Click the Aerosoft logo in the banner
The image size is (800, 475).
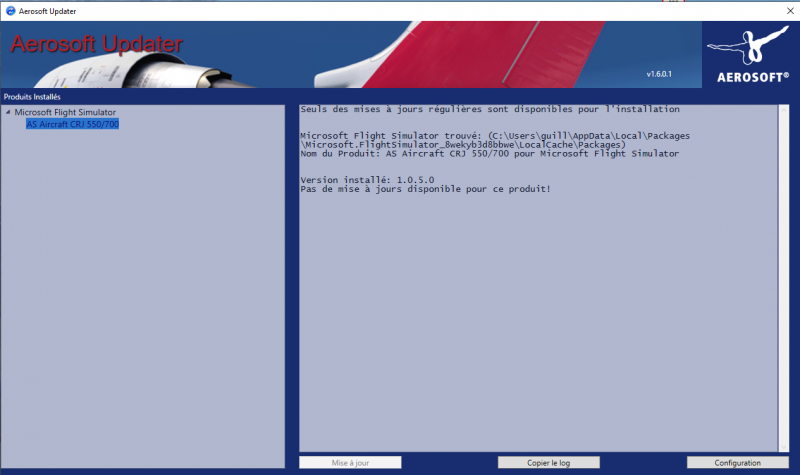click(x=750, y=55)
